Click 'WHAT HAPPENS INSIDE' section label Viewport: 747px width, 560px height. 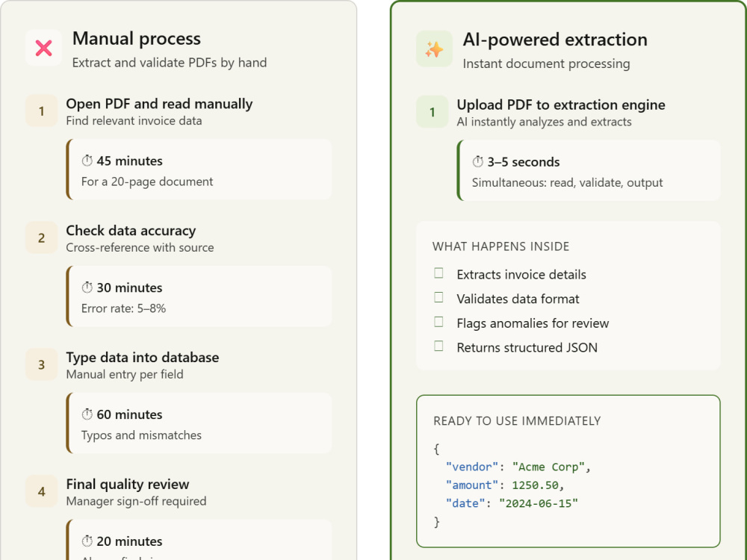click(500, 246)
